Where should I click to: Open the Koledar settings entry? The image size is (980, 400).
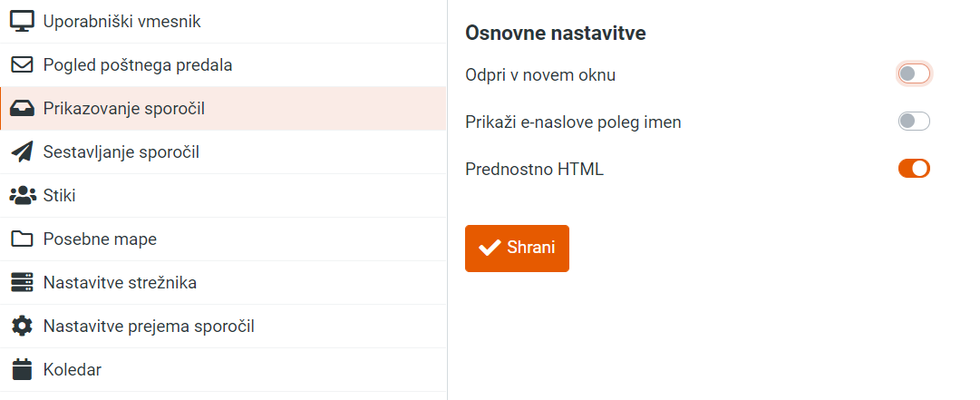223,369
